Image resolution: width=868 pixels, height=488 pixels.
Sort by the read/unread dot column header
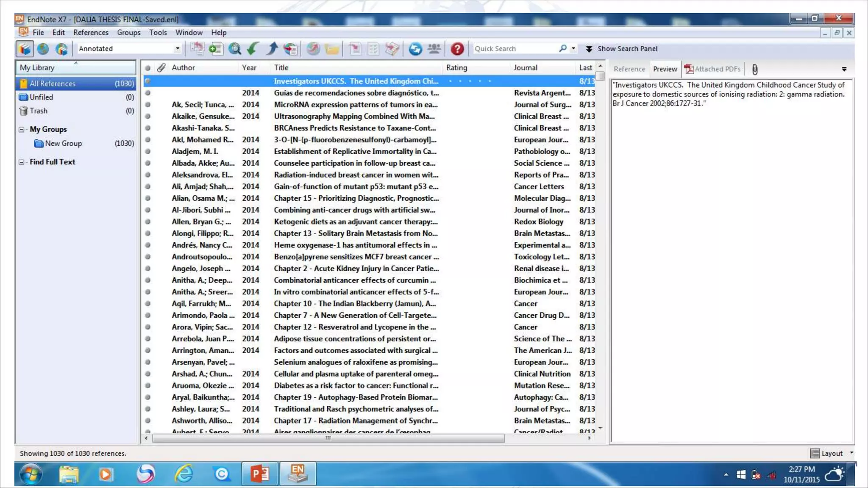(147, 68)
